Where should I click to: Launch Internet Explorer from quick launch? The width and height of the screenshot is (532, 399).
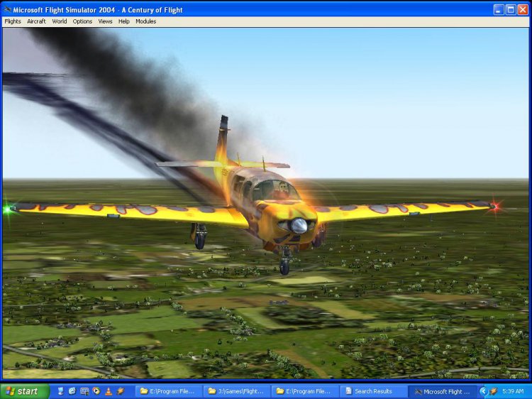tap(72, 391)
